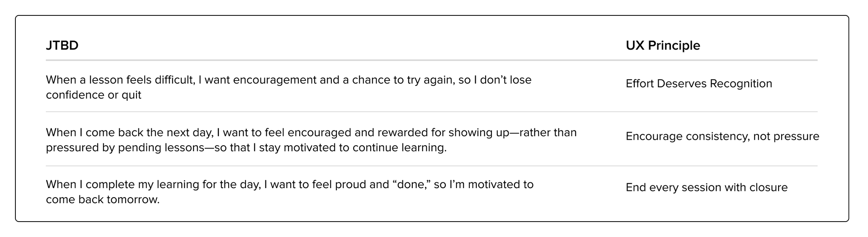Select the 'When I come back the next day' cell
The width and height of the screenshot is (868, 237).
(x=311, y=140)
